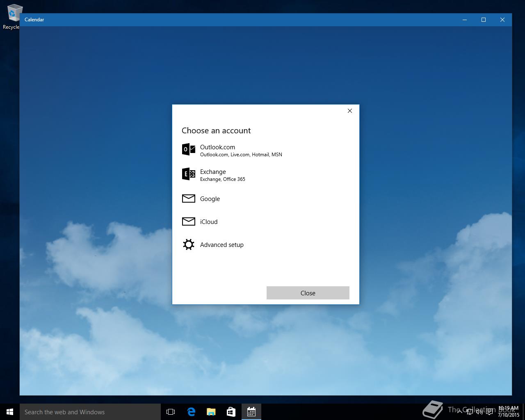Click the iCloud label text
The width and height of the screenshot is (525, 420).
[209, 222]
